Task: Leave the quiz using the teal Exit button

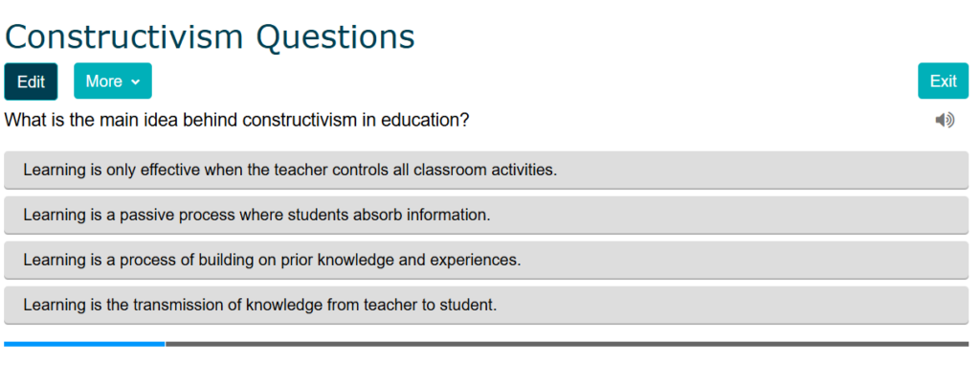Action: (x=943, y=81)
